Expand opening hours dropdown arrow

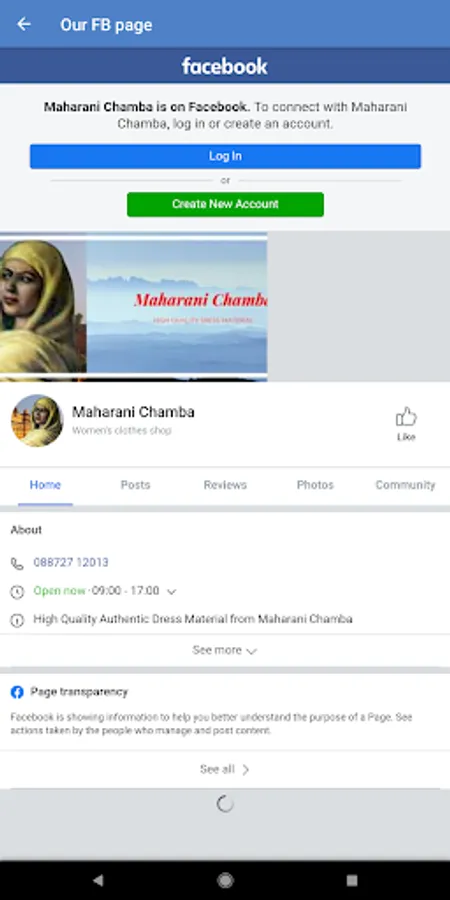171,591
